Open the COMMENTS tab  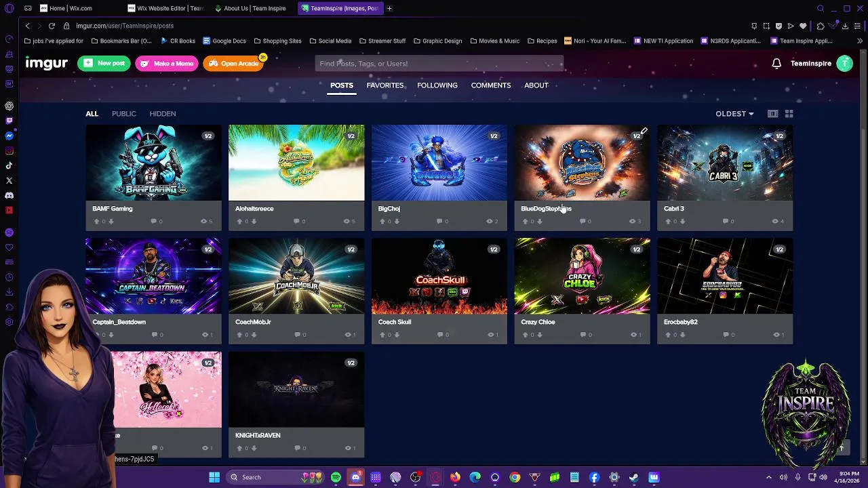491,85
